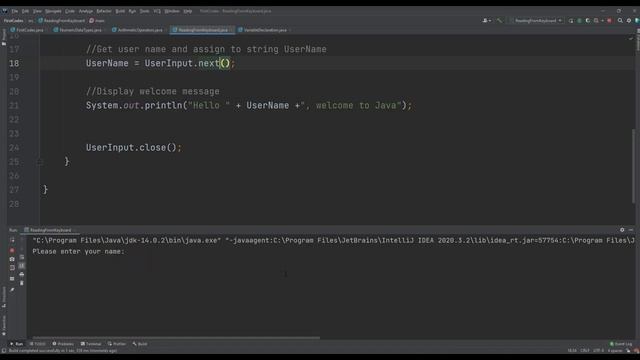Open the Code menu

pos(70,11)
